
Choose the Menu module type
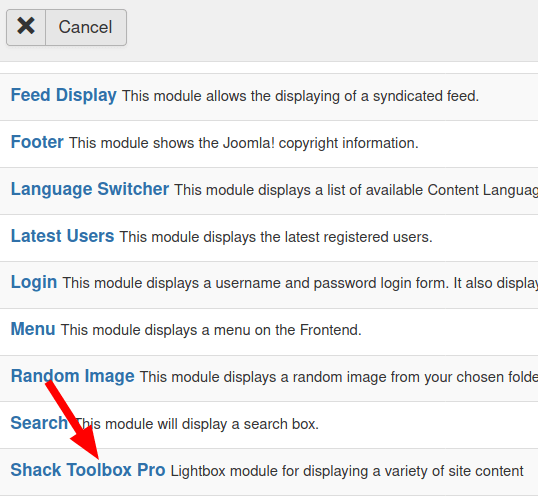33,329
